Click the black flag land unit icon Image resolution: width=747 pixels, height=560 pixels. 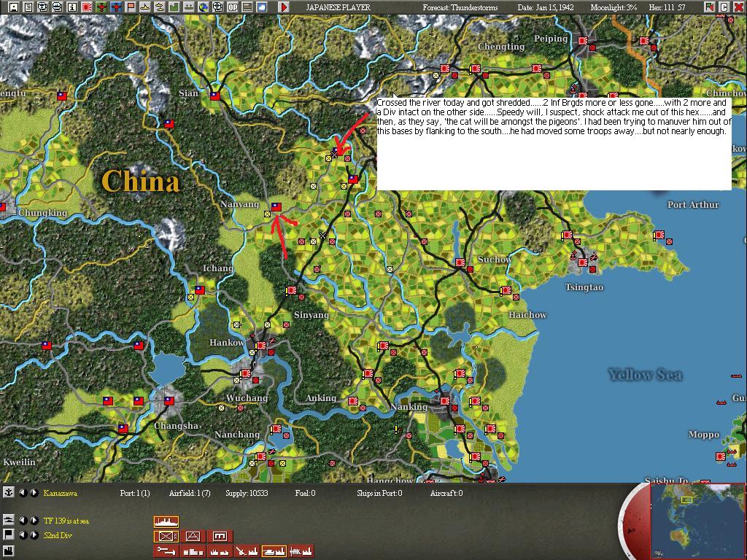[8, 534]
